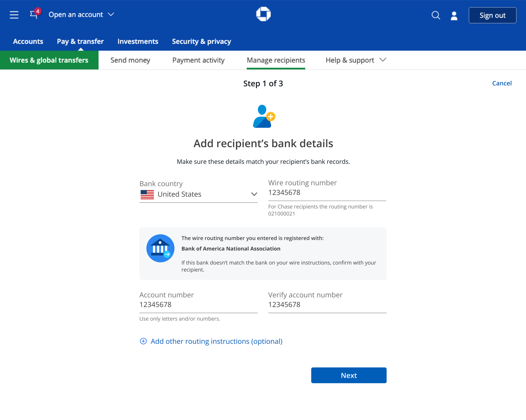The image size is (526, 420).
Task: Click the search magnifier icon
Action: click(436, 15)
